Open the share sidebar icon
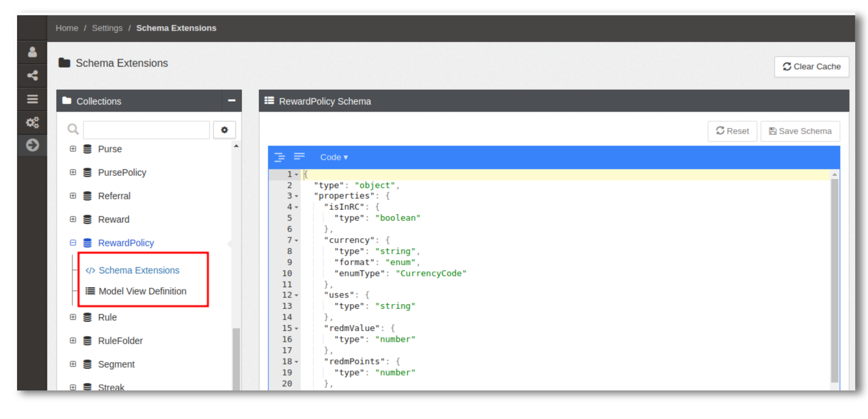 32,75
